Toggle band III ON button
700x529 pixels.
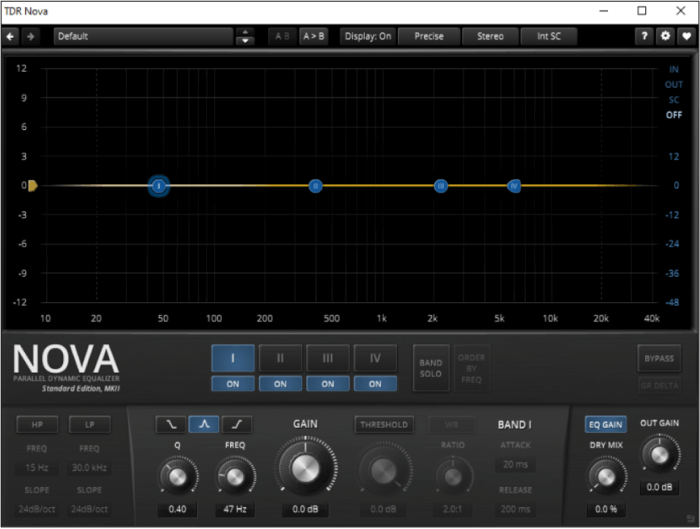coord(328,384)
